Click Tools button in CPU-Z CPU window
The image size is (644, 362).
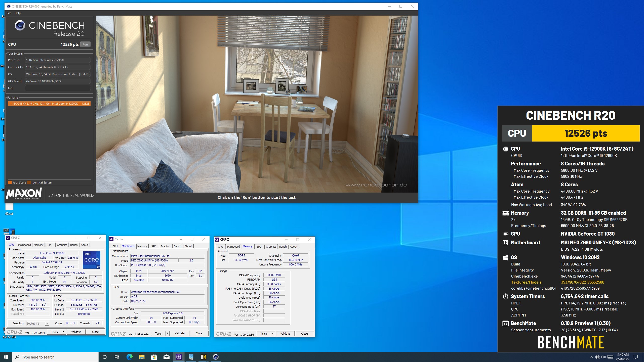pyautogui.click(x=55, y=332)
